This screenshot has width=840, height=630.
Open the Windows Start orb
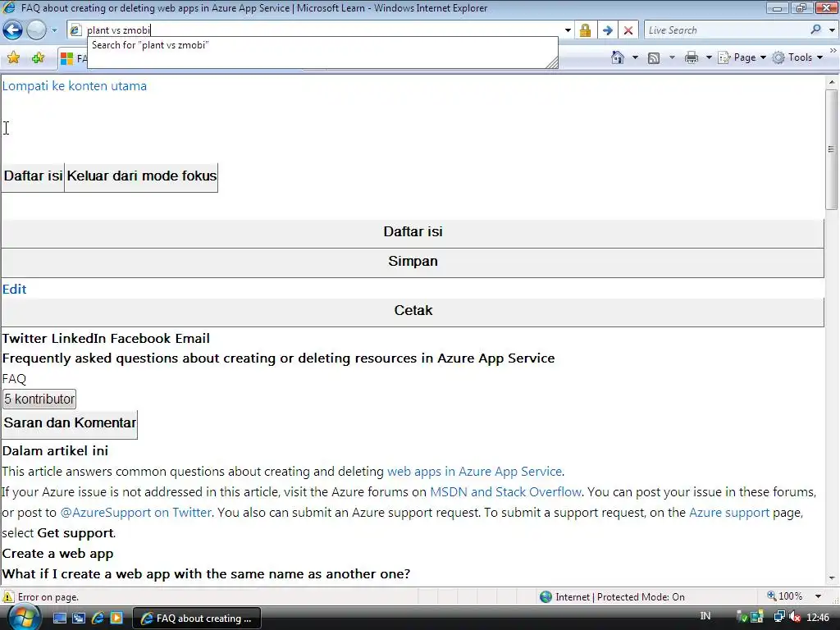[24, 618]
